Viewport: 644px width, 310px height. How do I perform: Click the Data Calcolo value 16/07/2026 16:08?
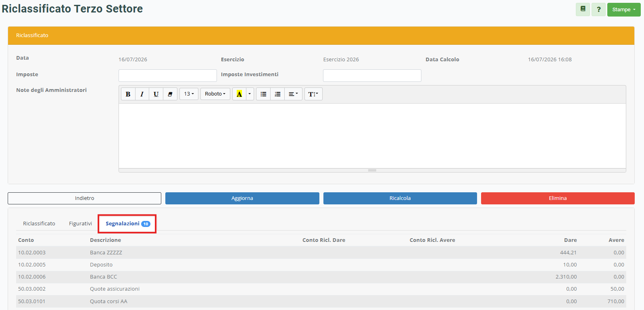550,60
